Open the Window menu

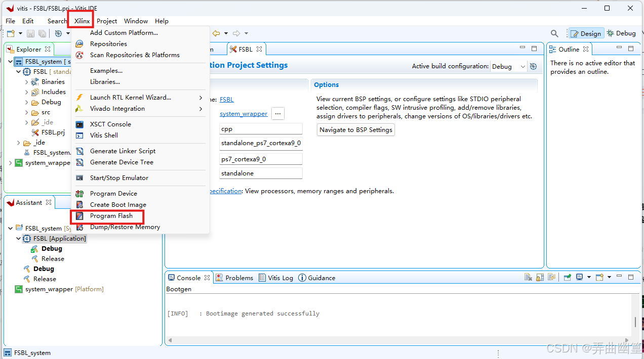(136, 21)
